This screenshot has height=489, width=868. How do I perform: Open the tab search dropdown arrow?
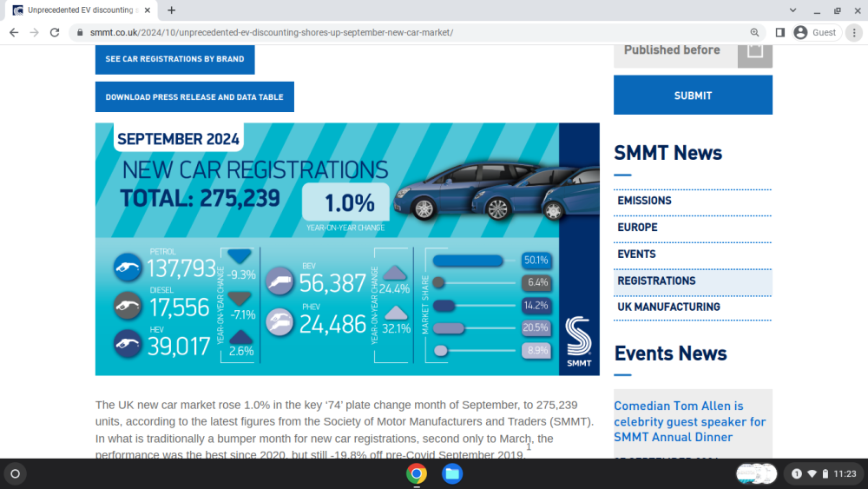click(x=792, y=10)
